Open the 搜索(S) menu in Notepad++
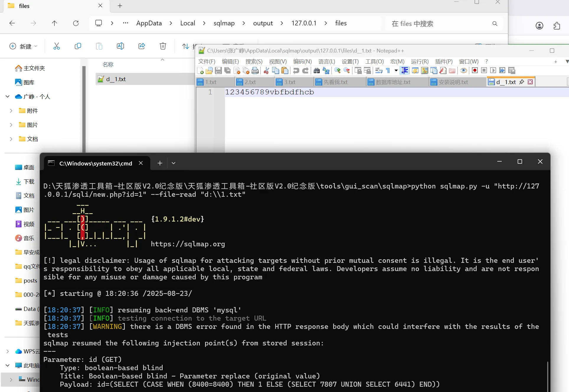This screenshot has height=392, width=569. click(254, 61)
